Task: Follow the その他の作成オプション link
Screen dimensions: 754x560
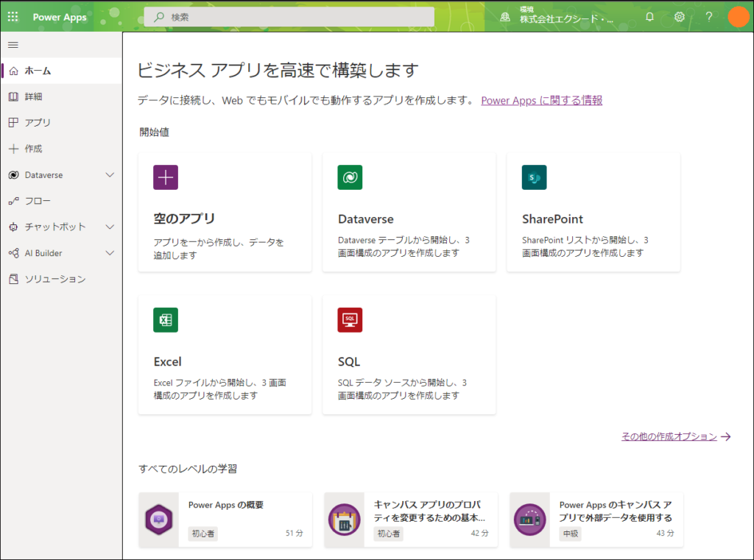Action: click(669, 436)
